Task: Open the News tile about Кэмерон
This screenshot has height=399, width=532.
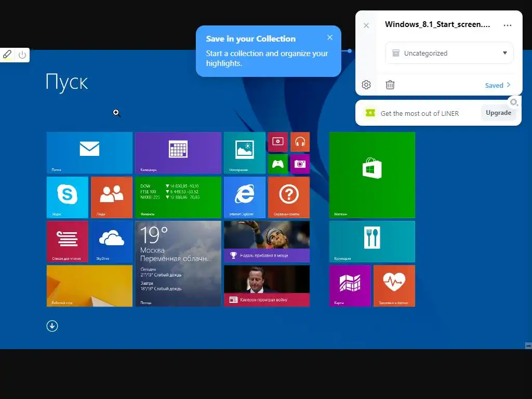Action: [267, 286]
